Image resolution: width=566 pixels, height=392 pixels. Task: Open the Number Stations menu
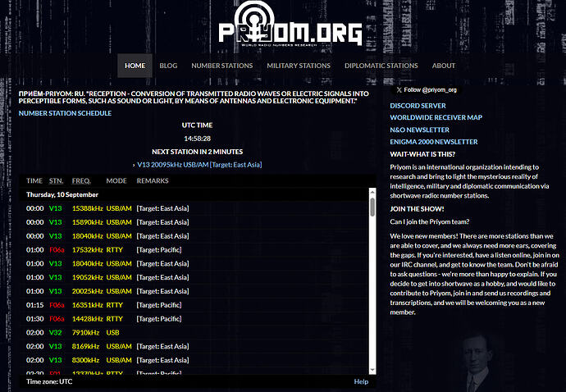pyautogui.click(x=222, y=66)
